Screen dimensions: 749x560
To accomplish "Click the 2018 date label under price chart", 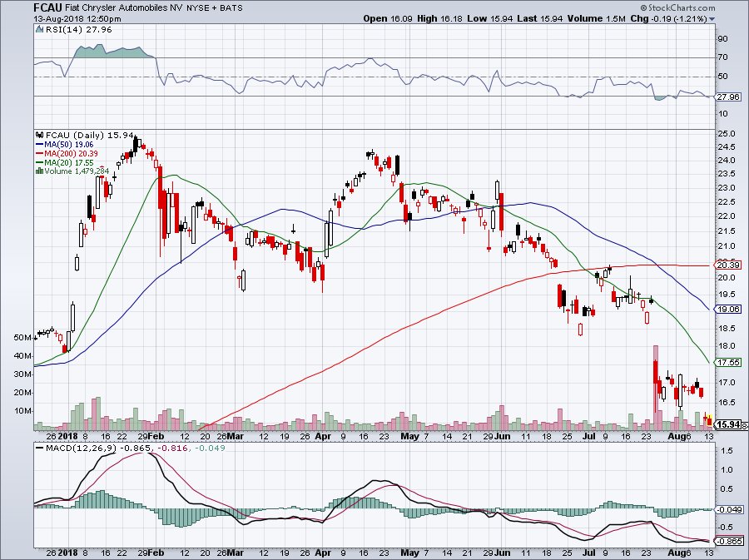I will (x=68, y=436).
